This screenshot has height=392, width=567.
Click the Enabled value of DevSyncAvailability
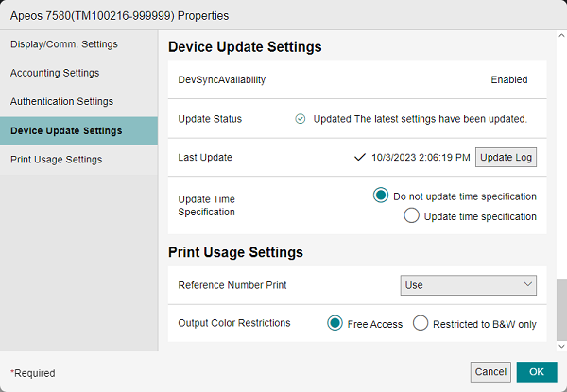click(x=509, y=79)
